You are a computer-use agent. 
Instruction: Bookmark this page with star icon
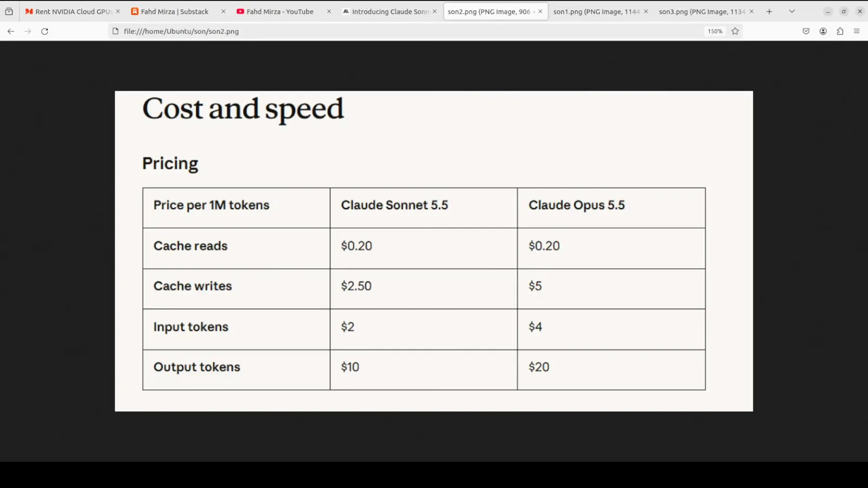tap(735, 31)
